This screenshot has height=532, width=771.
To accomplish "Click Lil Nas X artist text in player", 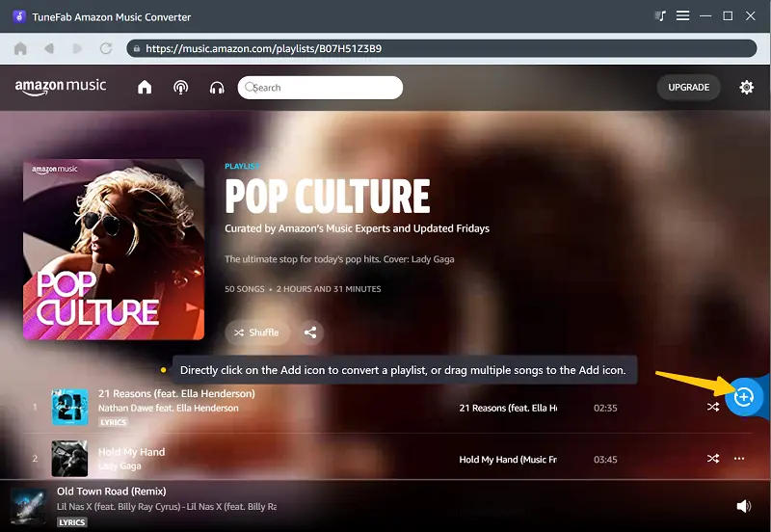I will (166, 506).
